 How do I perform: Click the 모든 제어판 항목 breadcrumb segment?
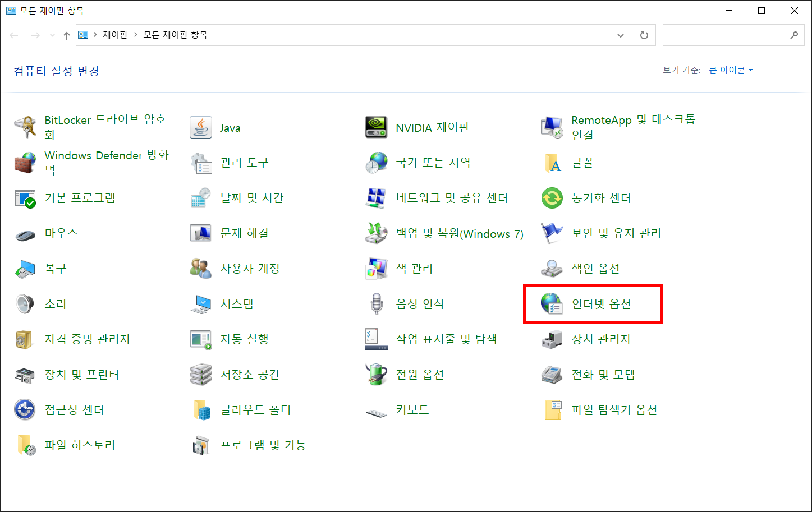click(x=175, y=35)
